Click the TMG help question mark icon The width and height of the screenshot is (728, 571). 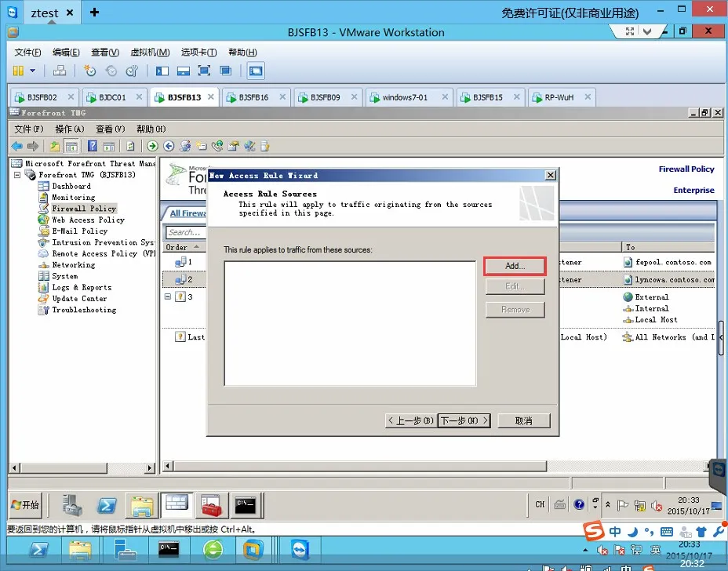point(93,146)
